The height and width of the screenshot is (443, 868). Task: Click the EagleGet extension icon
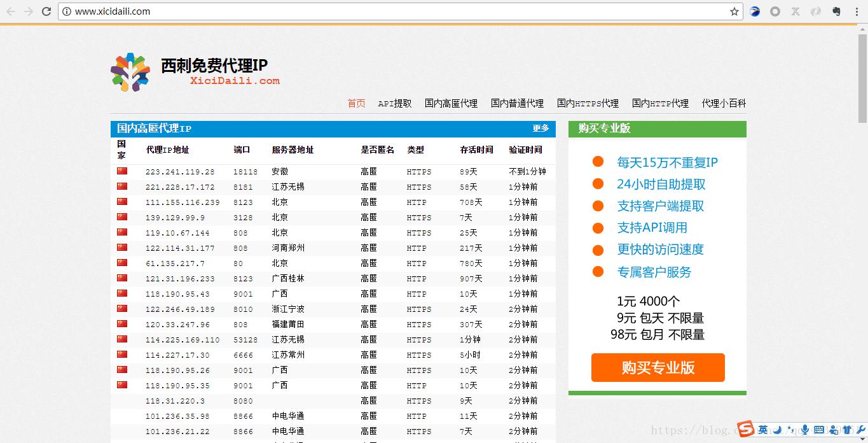[x=754, y=11]
